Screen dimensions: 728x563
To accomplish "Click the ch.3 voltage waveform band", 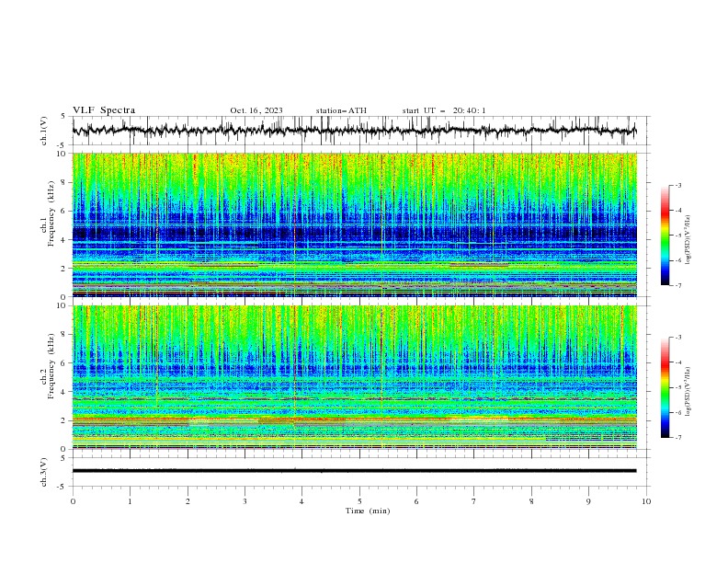I will click(x=354, y=471).
